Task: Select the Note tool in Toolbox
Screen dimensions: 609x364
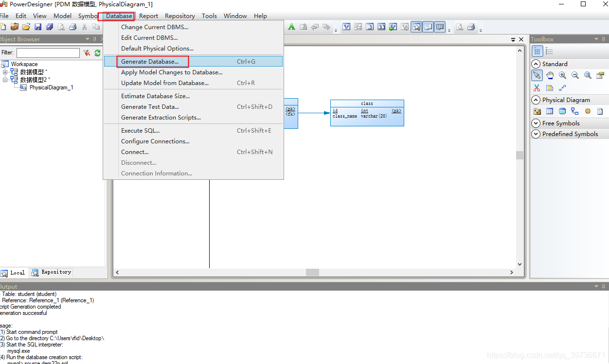Action: pyautogui.click(x=550, y=88)
